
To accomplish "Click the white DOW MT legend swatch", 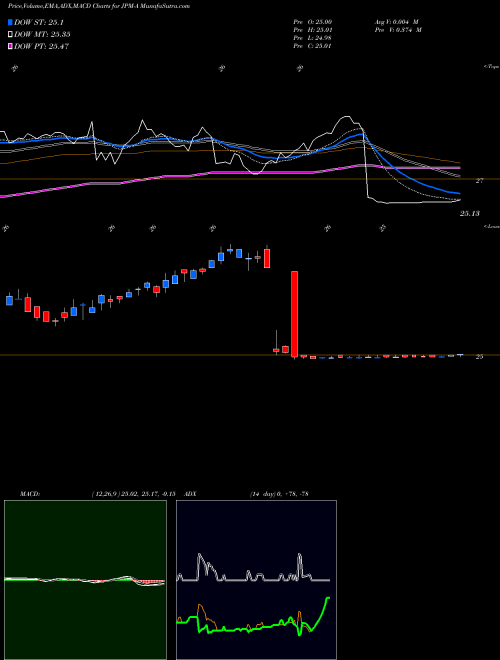I will tap(11, 35).
